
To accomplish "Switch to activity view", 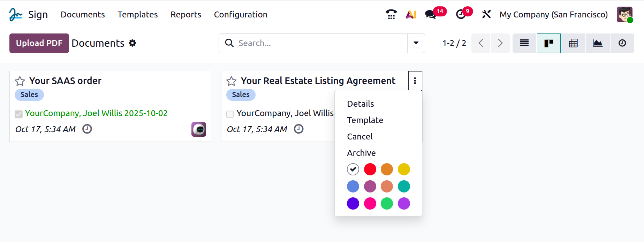I will pos(622,43).
